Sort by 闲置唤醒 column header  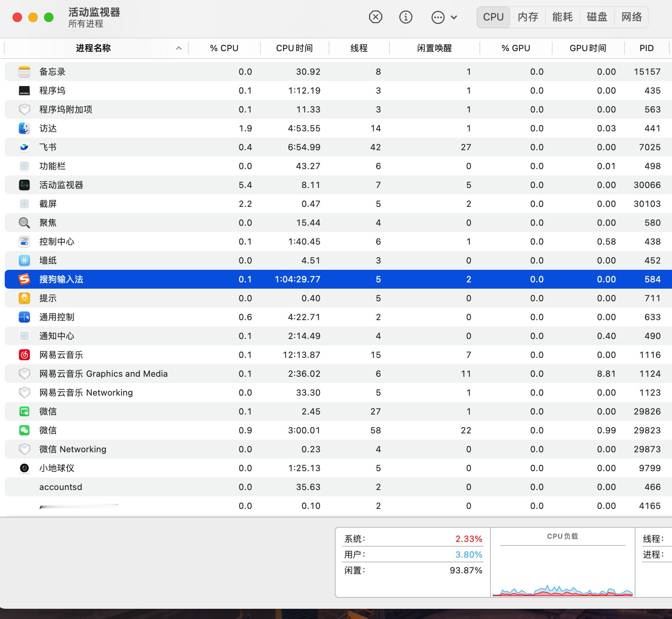click(x=434, y=48)
